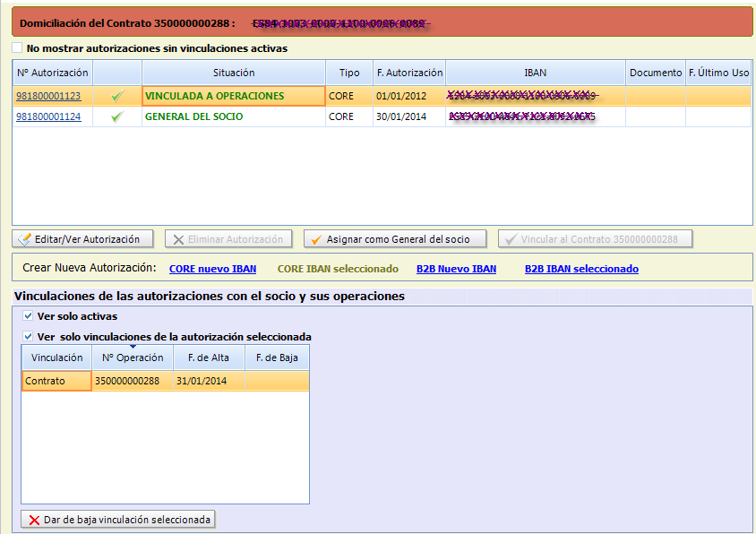The height and width of the screenshot is (534, 756).
Task: Open authorization link 981800001123
Action: [48, 96]
